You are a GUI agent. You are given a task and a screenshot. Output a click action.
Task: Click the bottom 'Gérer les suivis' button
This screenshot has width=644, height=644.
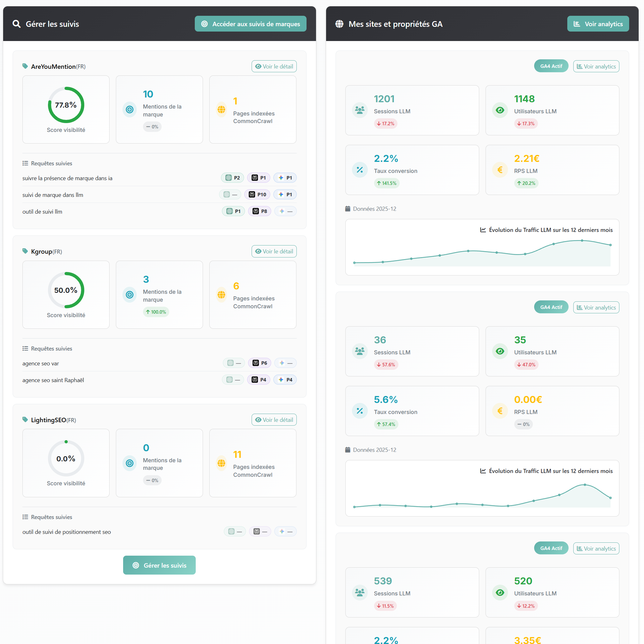(159, 565)
